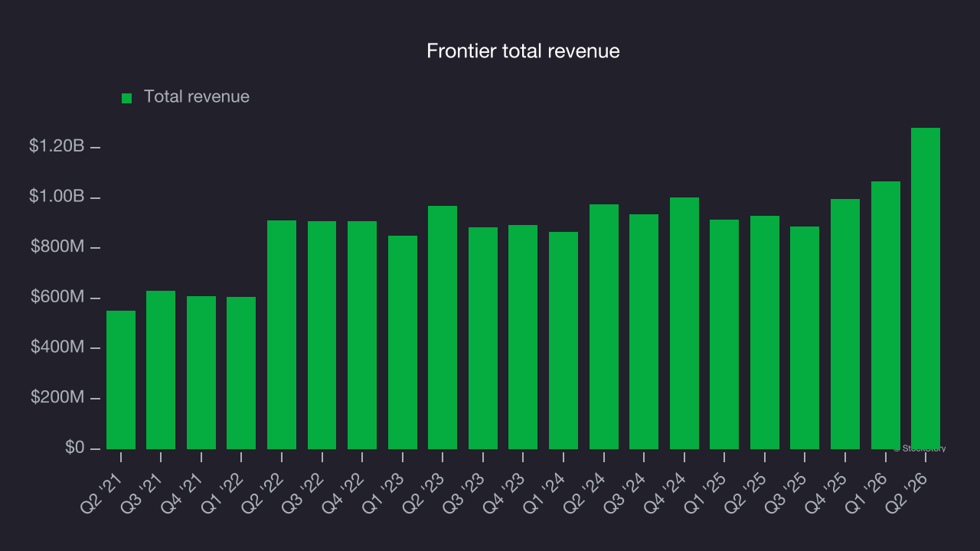The height and width of the screenshot is (551, 980).
Task: Choose the Q1 '24 revenue bar
Action: point(563,341)
